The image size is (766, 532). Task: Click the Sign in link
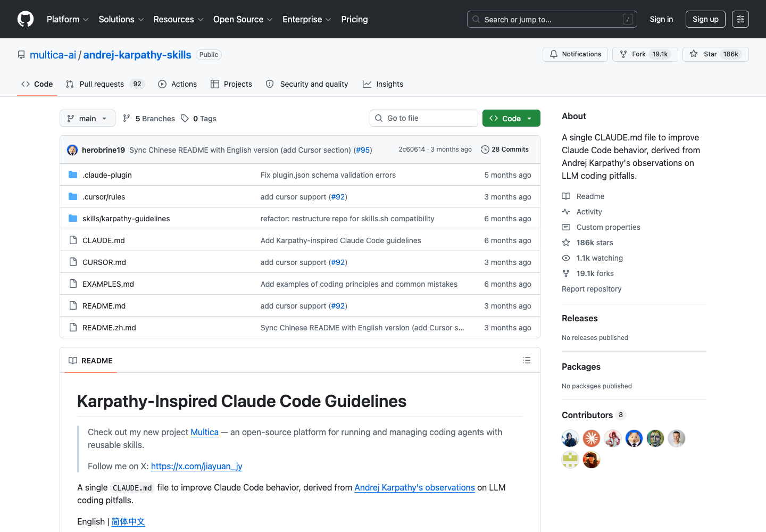(661, 19)
